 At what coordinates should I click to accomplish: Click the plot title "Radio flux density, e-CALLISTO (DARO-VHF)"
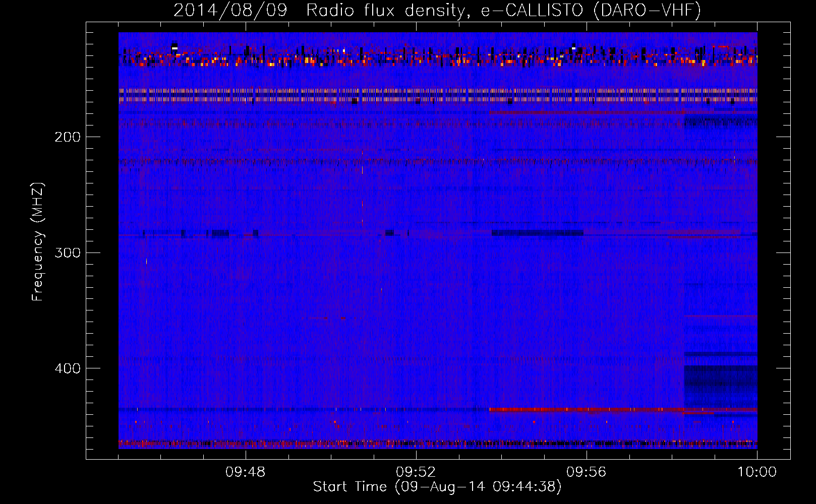[x=503, y=10]
